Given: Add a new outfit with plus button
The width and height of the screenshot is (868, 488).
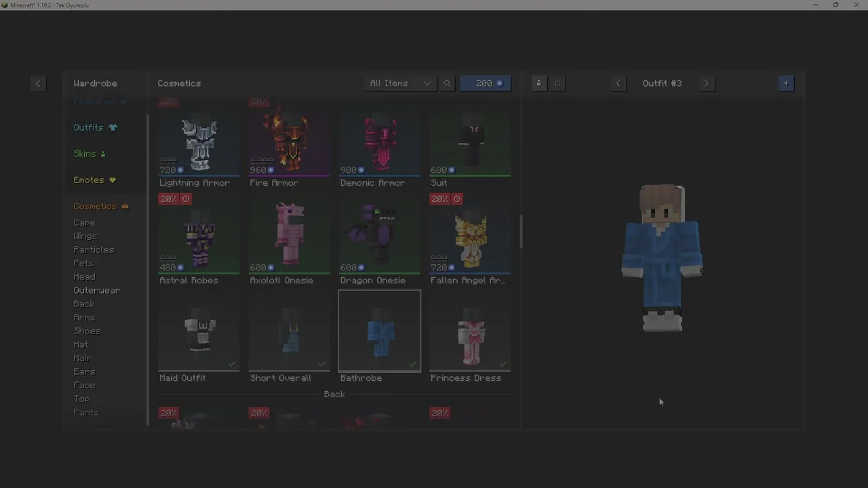Looking at the screenshot, I should click(x=786, y=83).
